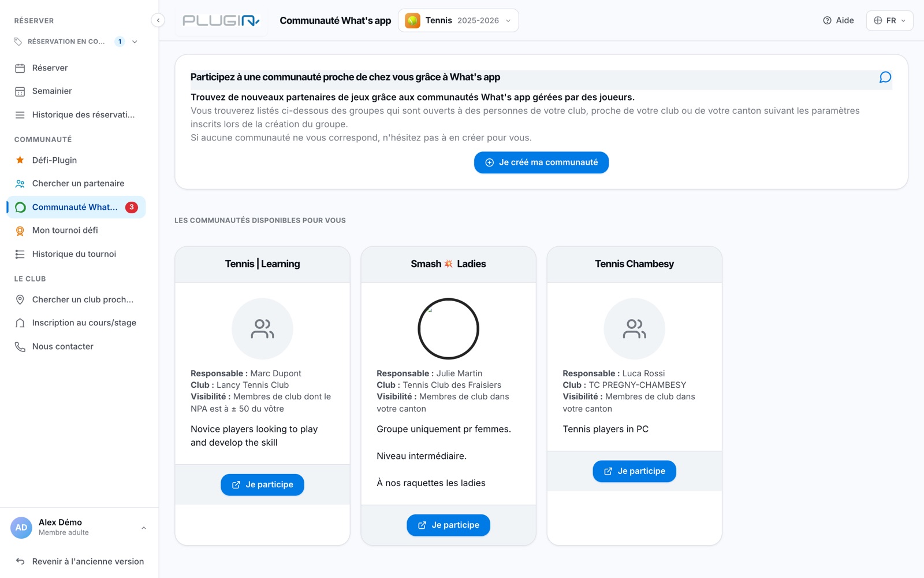Open the Aide help icon
Screen dimensions: 924x578
(x=827, y=20)
